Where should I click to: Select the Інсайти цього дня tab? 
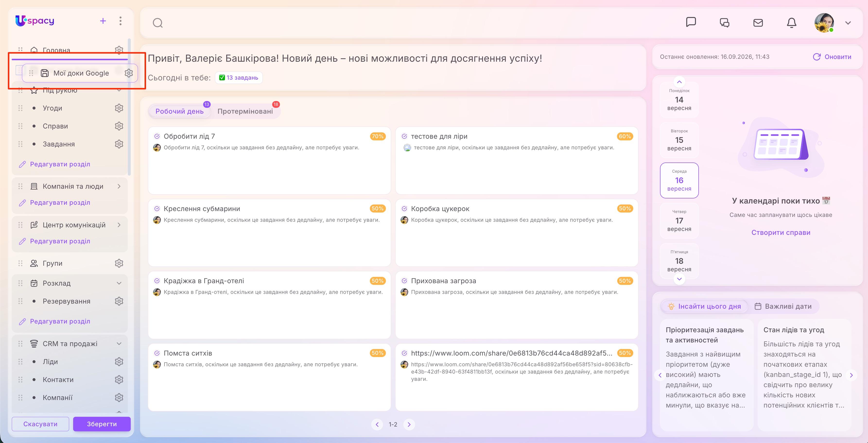click(x=704, y=306)
